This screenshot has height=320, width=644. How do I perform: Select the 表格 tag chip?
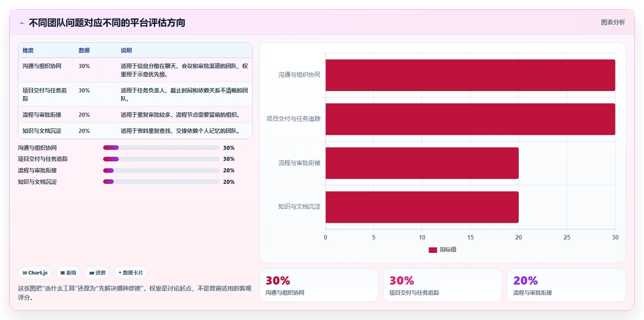pyautogui.click(x=68, y=273)
